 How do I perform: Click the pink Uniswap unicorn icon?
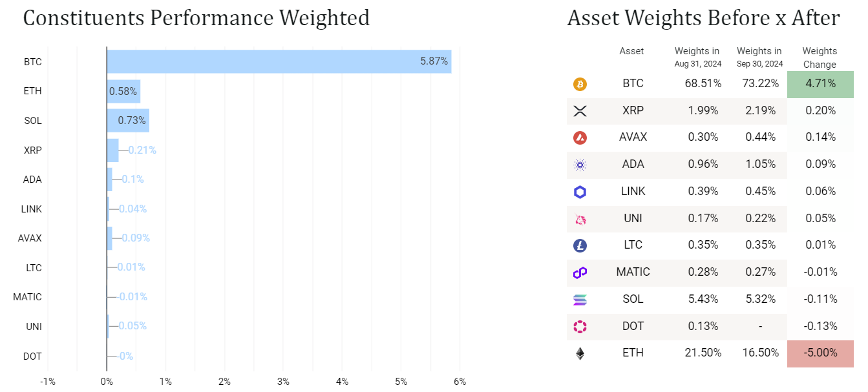pos(580,219)
